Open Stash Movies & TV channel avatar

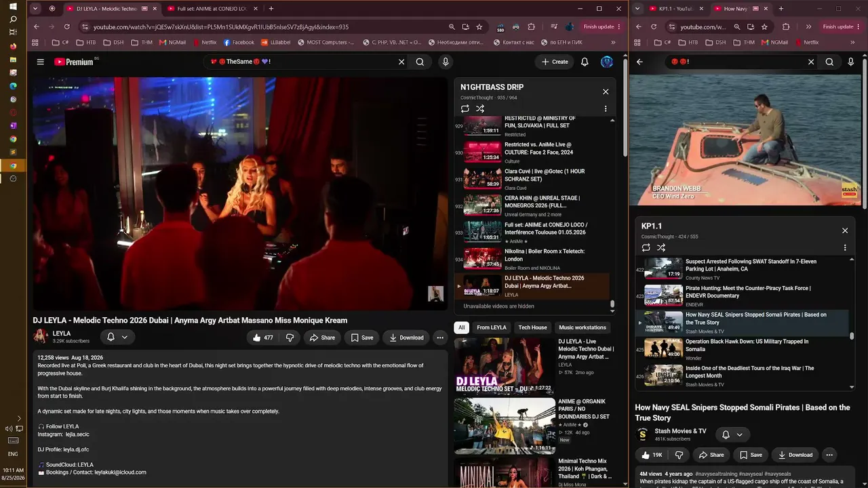pyautogui.click(x=643, y=434)
